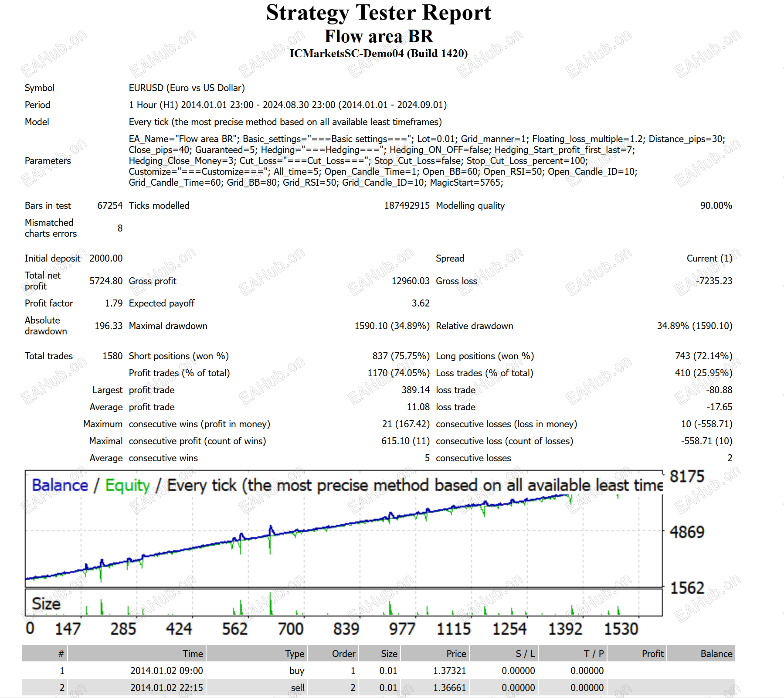784x698 pixels.
Task: Click the Size label in volume chart
Action: tap(46, 604)
